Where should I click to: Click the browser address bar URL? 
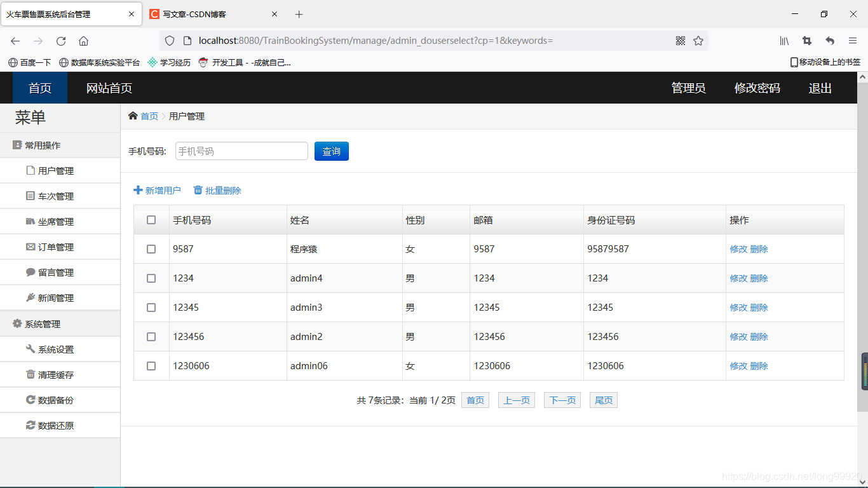[x=376, y=41]
